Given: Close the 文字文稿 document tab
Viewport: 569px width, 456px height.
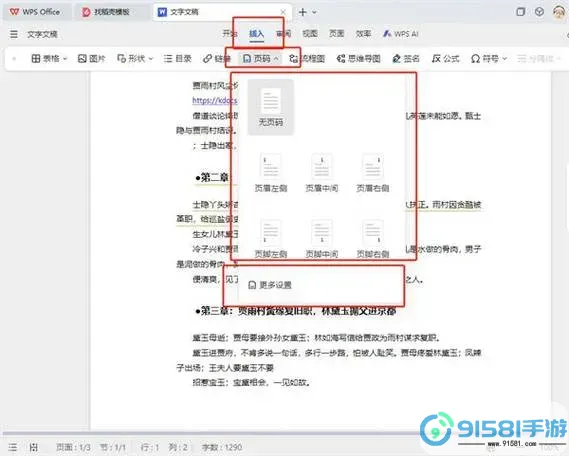Looking at the screenshot, I should pos(283,12).
